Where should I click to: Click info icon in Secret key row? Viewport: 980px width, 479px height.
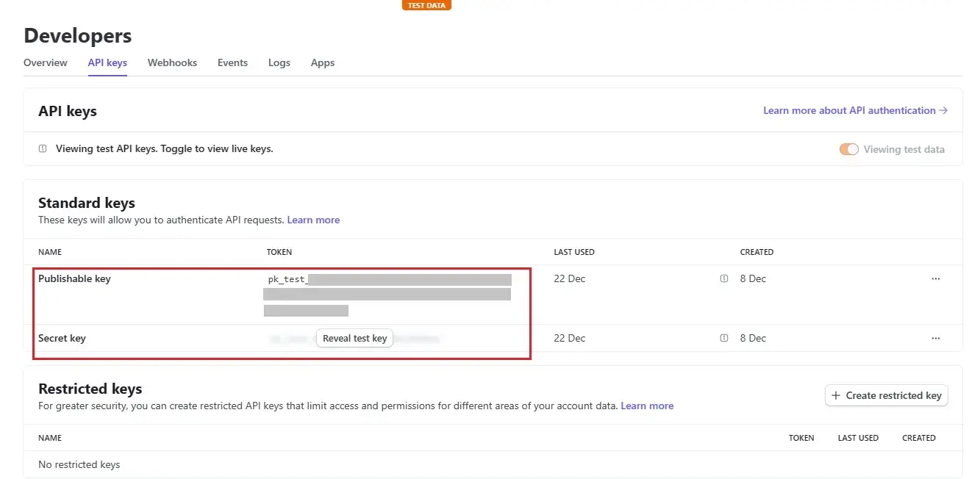(x=724, y=338)
